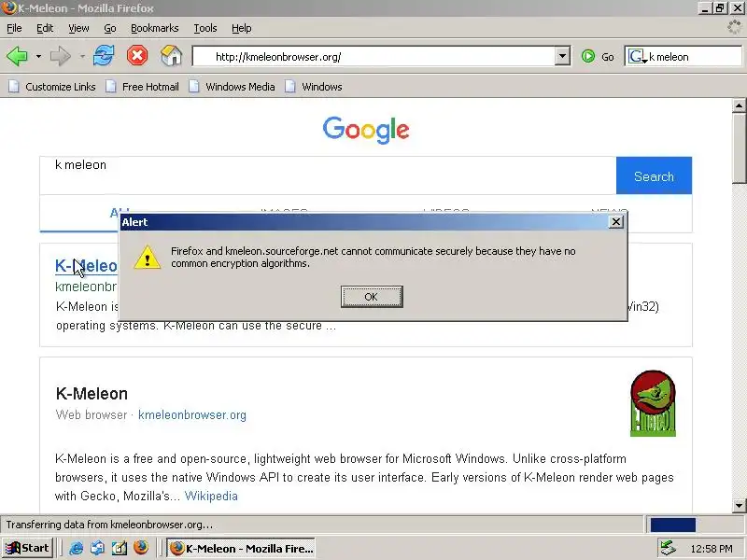Open the Bookmarks menu
Image resolution: width=747 pixels, height=560 pixels.
point(155,28)
